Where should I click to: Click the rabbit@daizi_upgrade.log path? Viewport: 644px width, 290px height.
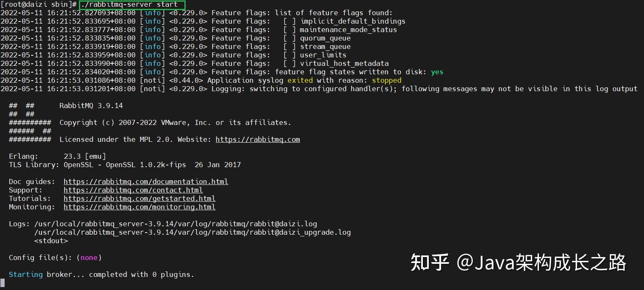pyautogui.click(x=192, y=232)
